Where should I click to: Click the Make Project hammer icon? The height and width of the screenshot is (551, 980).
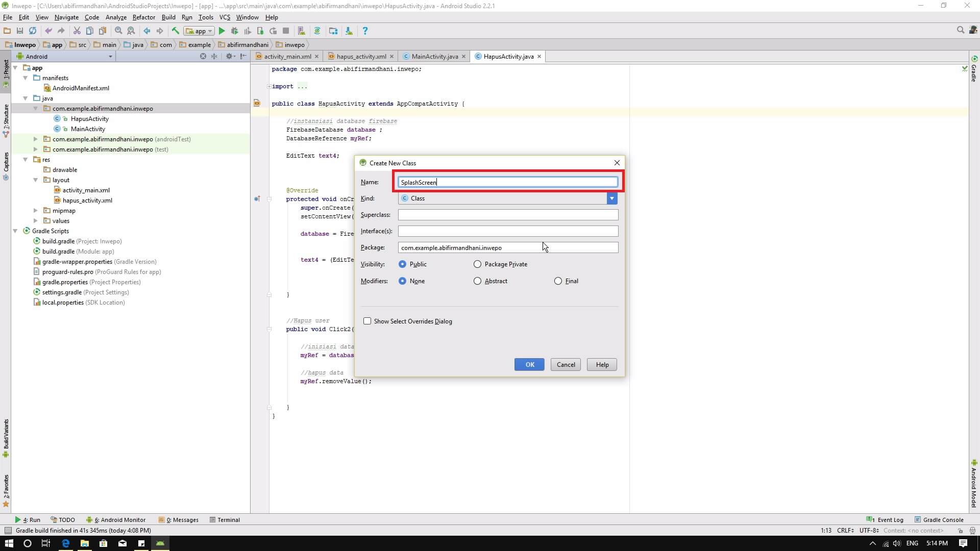175,31
